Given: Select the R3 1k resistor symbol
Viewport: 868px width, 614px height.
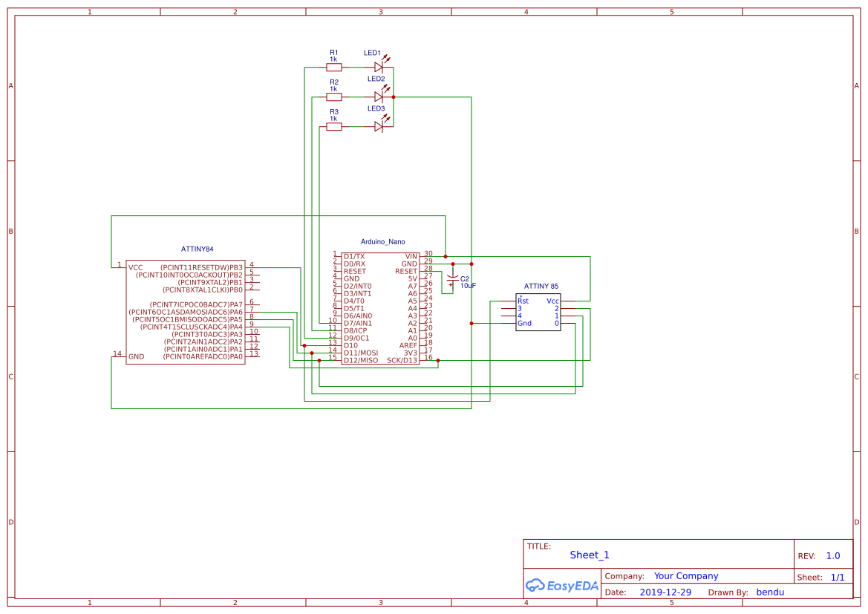Looking at the screenshot, I should [x=334, y=127].
